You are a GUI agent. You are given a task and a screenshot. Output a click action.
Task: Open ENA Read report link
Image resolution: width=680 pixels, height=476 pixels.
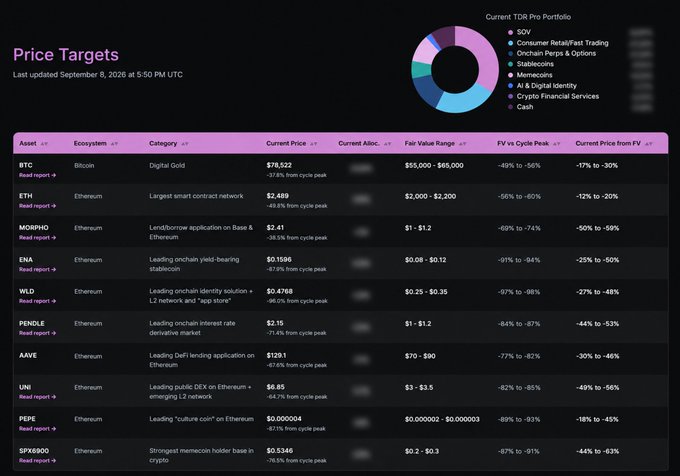point(37,270)
